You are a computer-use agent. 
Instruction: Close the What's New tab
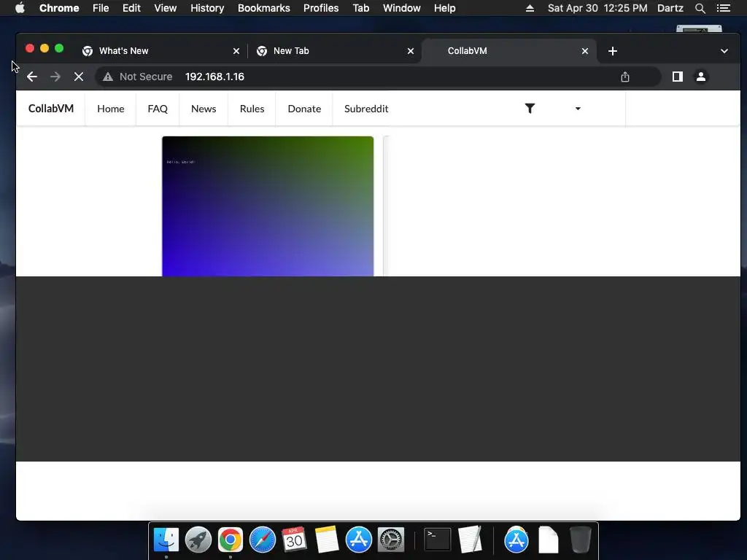236,51
